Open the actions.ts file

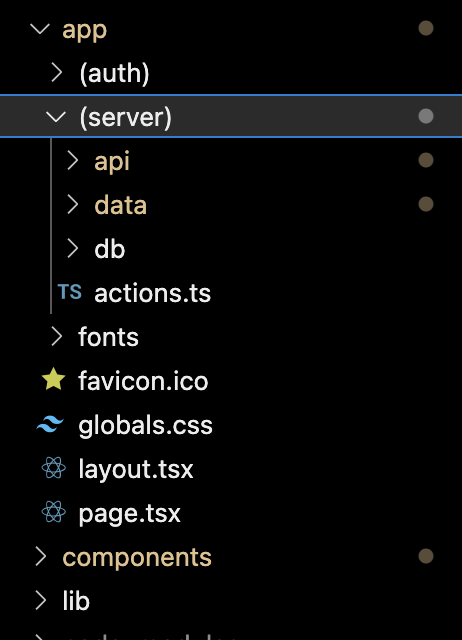[x=153, y=293]
